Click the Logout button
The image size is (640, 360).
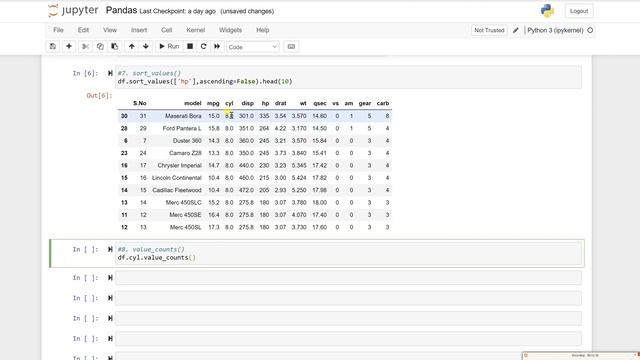[579, 11]
